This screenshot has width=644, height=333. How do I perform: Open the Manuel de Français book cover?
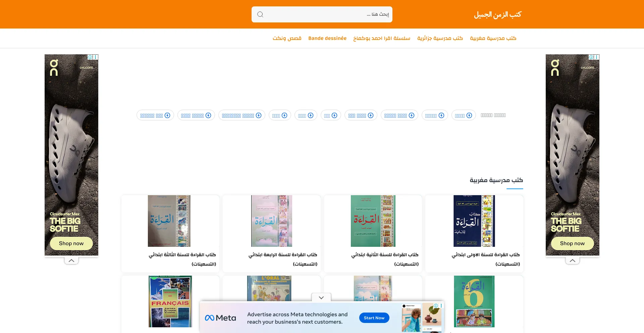click(x=170, y=301)
